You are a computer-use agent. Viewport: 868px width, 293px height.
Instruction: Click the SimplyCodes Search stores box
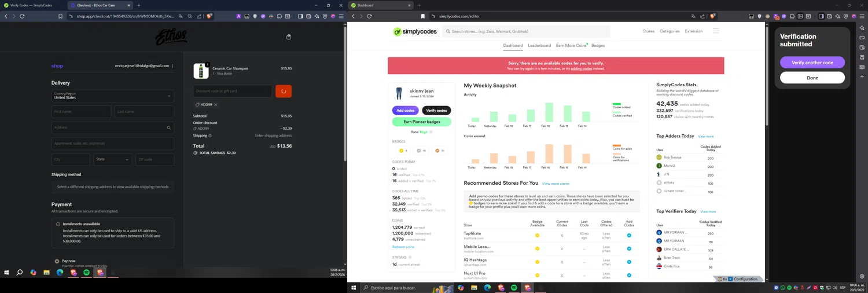(x=527, y=31)
